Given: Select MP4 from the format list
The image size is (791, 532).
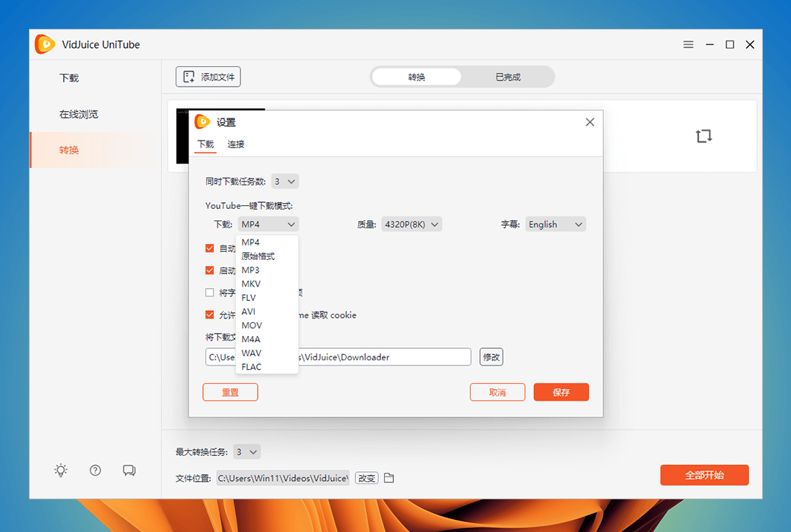Looking at the screenshot, I should tap(267, 242).
